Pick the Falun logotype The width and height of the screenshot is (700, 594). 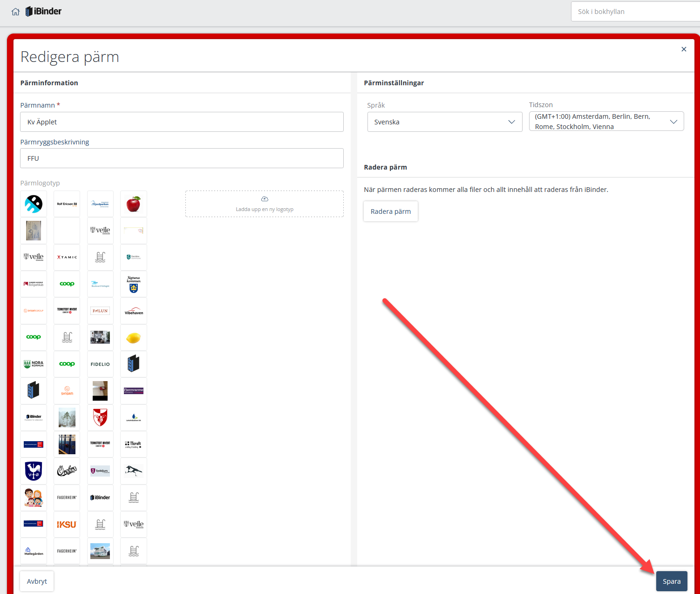coord(100,310)
